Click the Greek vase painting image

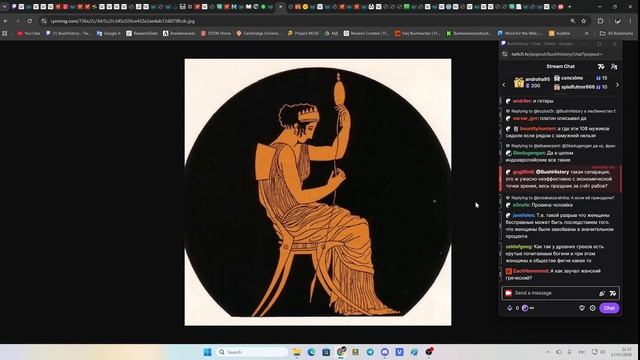pos(318,192)
